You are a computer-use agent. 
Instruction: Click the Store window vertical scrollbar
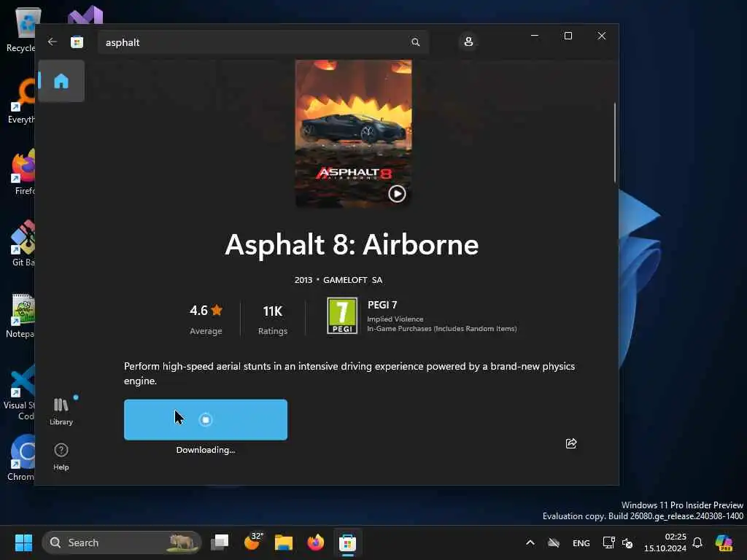tap(614, 142)
